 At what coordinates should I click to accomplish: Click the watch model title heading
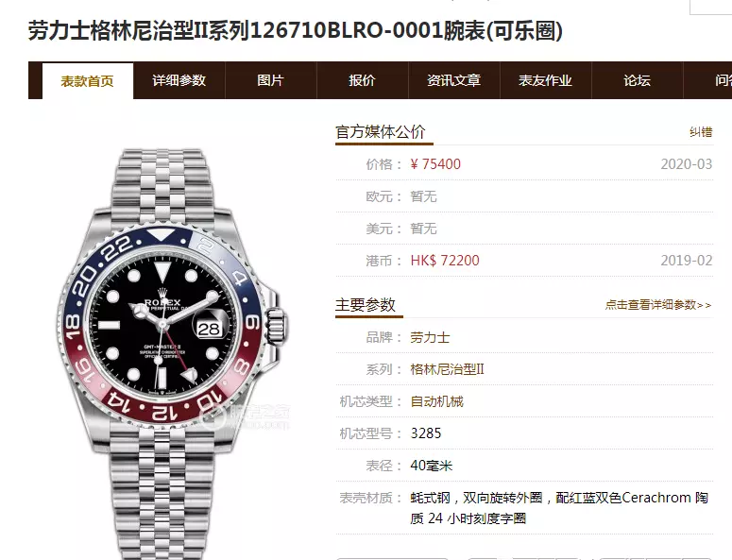pos(295,31)
